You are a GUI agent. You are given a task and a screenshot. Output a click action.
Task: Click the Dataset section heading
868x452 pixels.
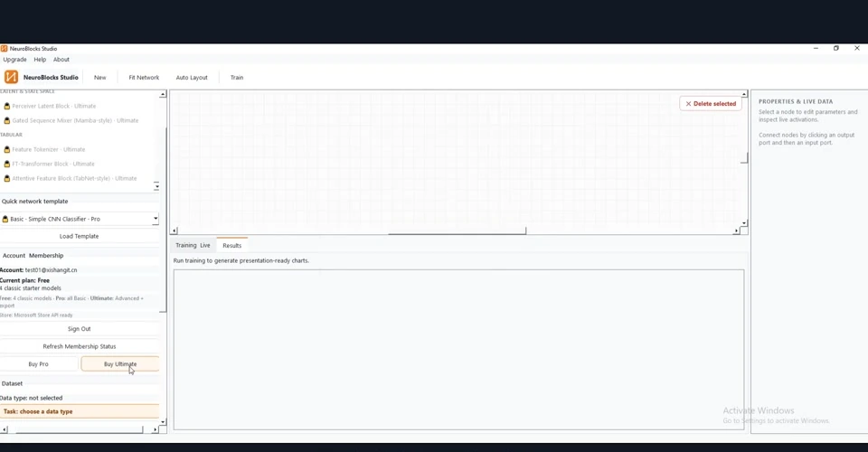coord(12,383)
